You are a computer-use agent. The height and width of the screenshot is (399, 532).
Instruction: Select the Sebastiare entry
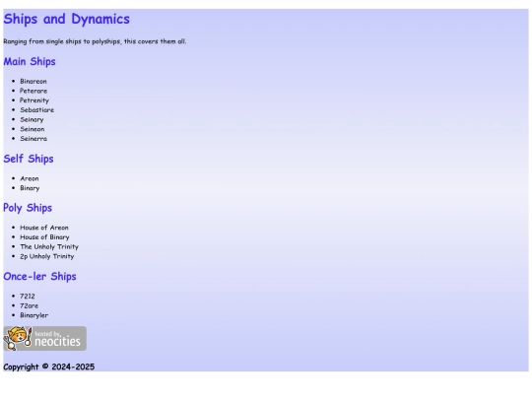[x=37, y=110]
